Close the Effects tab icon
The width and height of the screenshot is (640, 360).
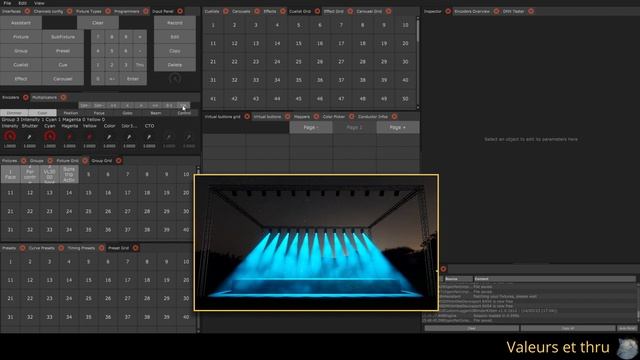[283, 11]
